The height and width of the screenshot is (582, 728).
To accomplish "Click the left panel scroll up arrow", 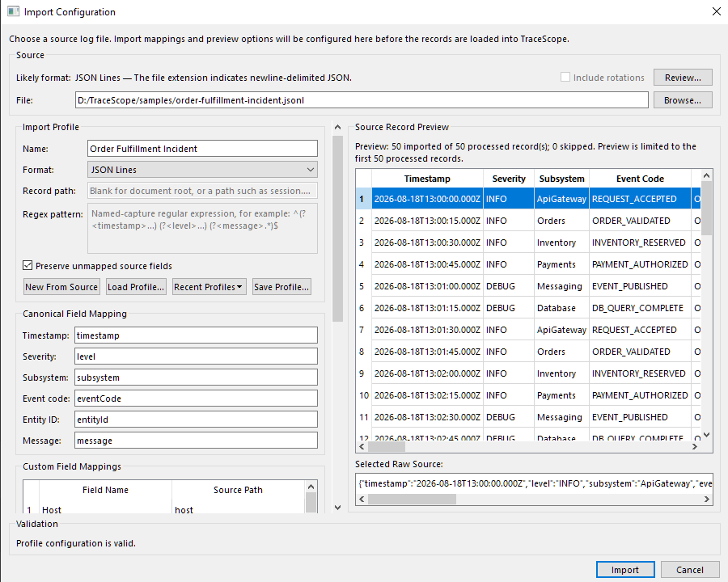I will [x=337, y=127].
